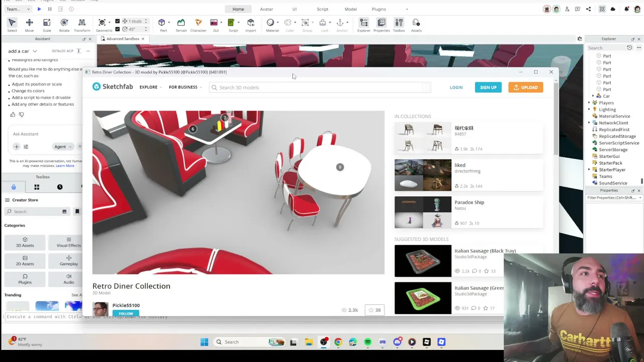The image size is (644, 362).
Task: Click the Sketchfab logo
Action: [x=113, y=87]
